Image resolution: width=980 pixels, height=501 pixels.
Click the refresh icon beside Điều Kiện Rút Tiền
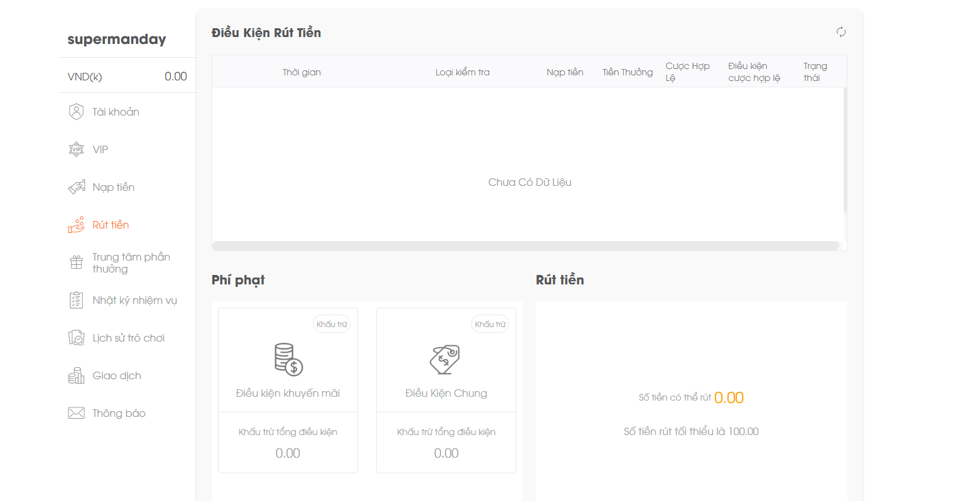tap(841, 32)
